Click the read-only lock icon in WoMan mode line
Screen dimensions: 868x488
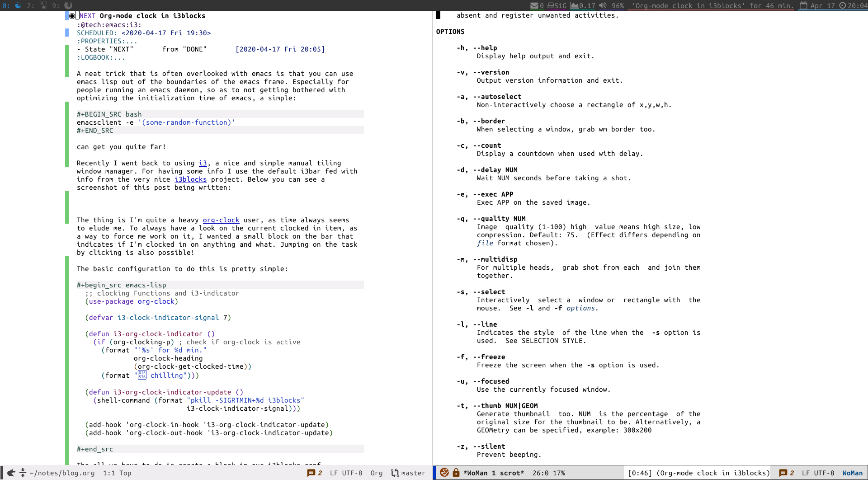(x=456, y=473)
